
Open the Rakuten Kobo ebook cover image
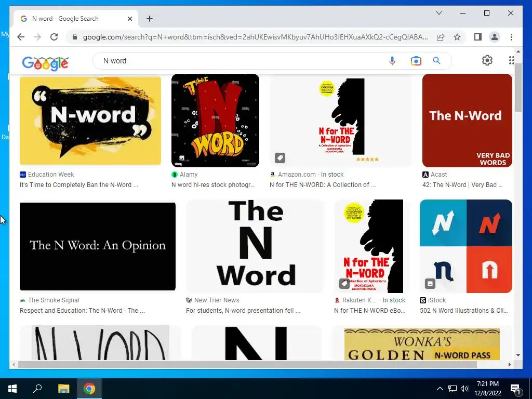pyautogui.click(x=372, y=246)
